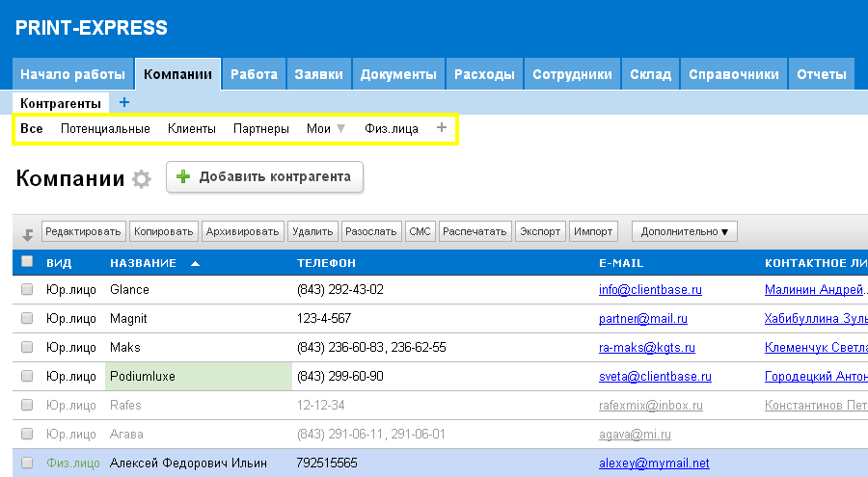The height and width of the screenshot is (477, 868).
Task: Sort by the Название column header
Action: (142, 263)
